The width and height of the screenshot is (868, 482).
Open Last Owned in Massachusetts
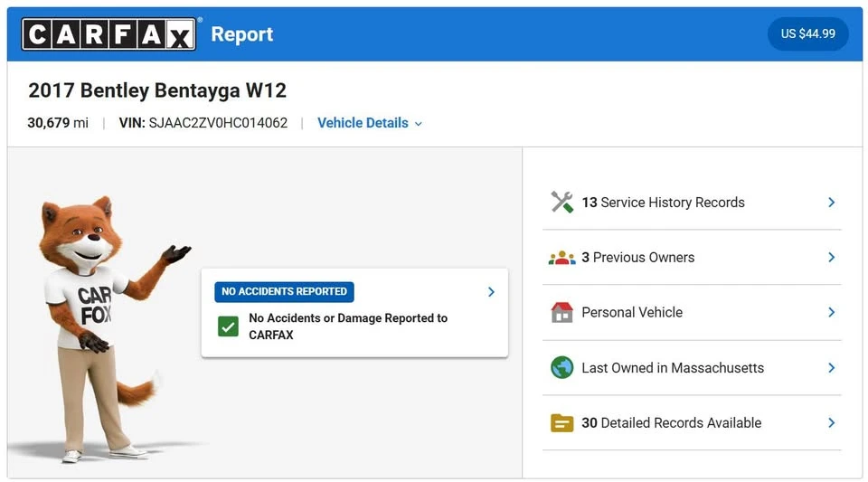[692, 367]
